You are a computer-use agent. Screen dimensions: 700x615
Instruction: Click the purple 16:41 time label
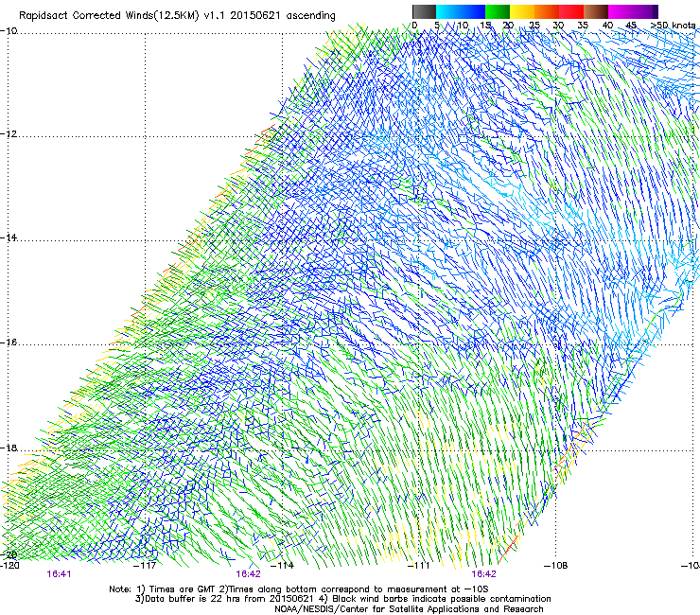pyautogui.click(x=59, y=574)
